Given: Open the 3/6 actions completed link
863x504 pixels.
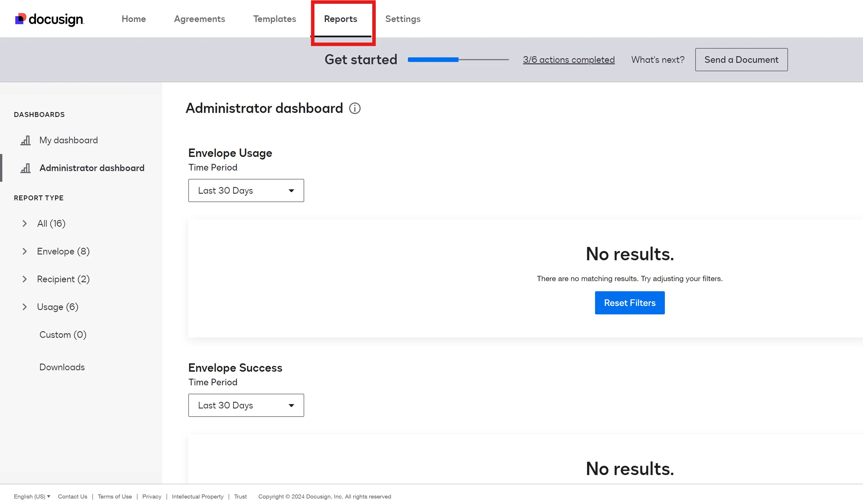Looking at the screenshot, I should pyautogui.click(x=568, y=60).
